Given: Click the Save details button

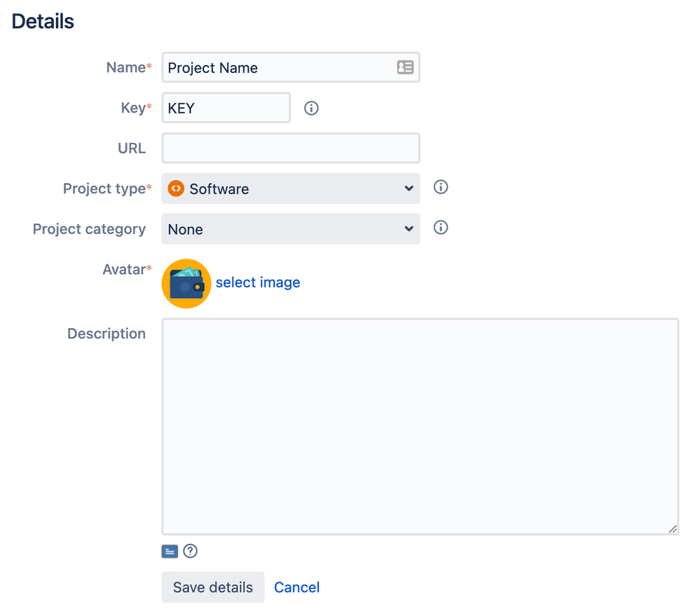Looking at the screenshot, I should (x=213, y=587).
